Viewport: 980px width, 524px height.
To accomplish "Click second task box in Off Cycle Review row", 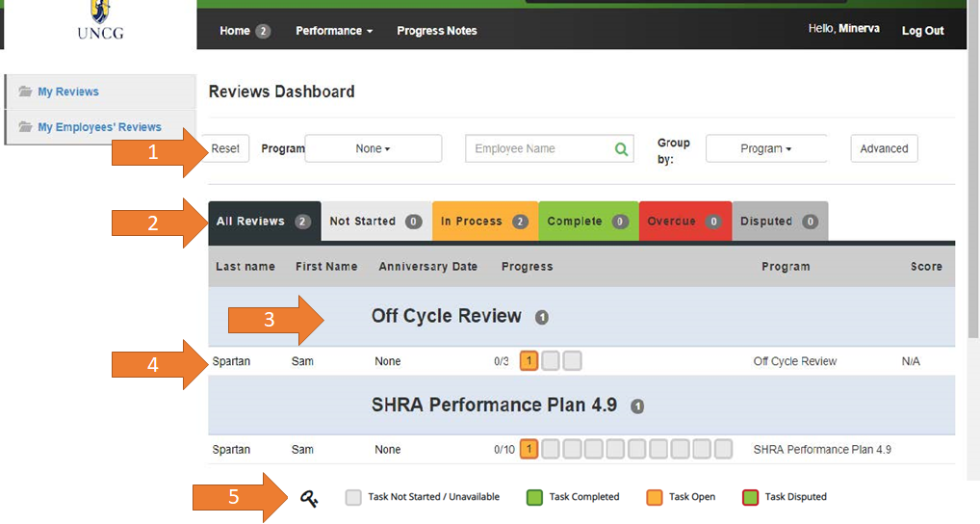I will (x=551, y=361).
